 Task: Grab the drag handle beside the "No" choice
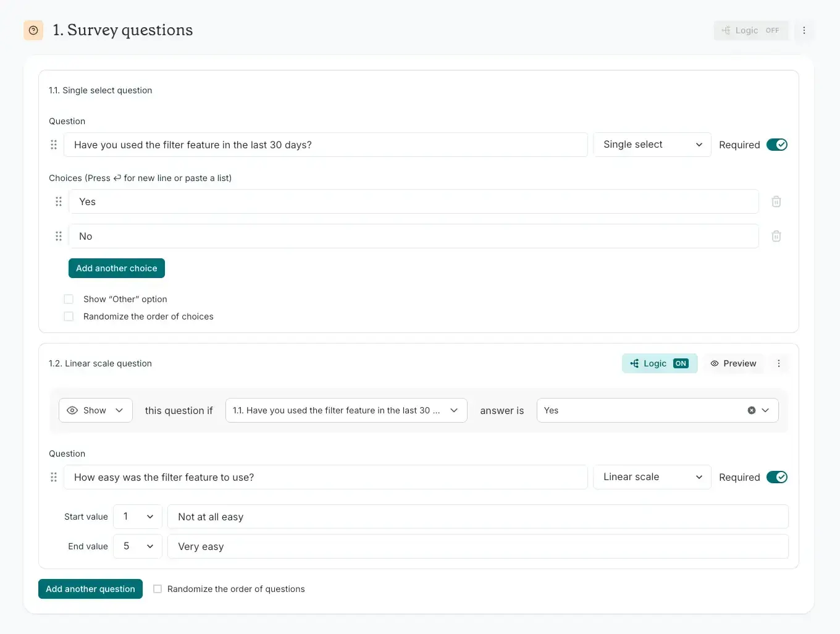point(59,236)
